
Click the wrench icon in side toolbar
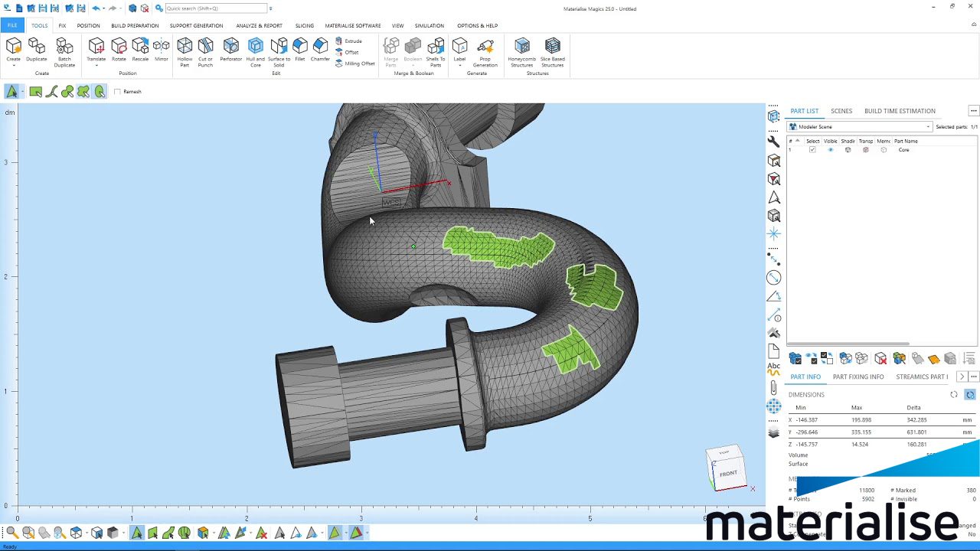[773, 142]
